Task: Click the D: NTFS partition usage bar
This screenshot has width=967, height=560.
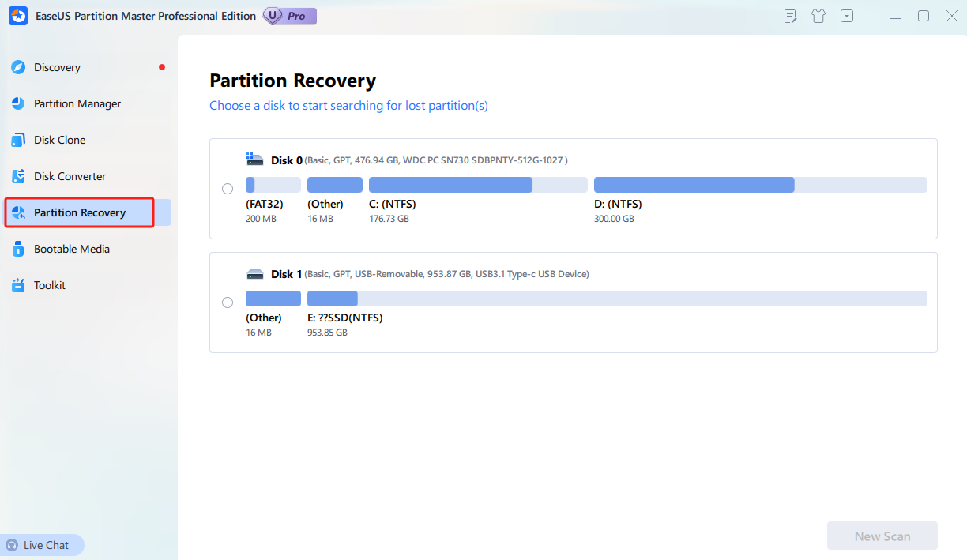Action: pyautogui.click(x=761, y=185)
